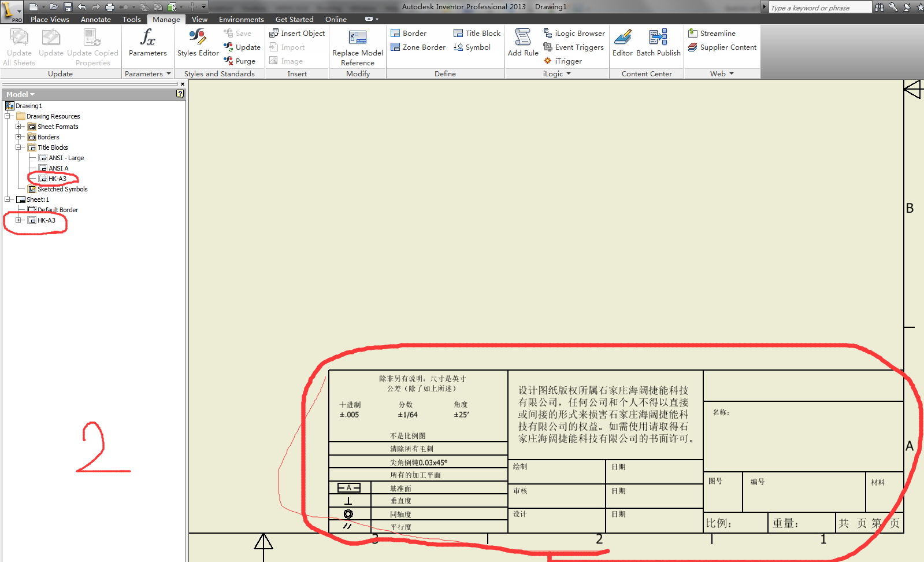Open the iLogic Browser
Image resolution: width=924 pixels, height=562 pixels.
[x=574, y=34]
